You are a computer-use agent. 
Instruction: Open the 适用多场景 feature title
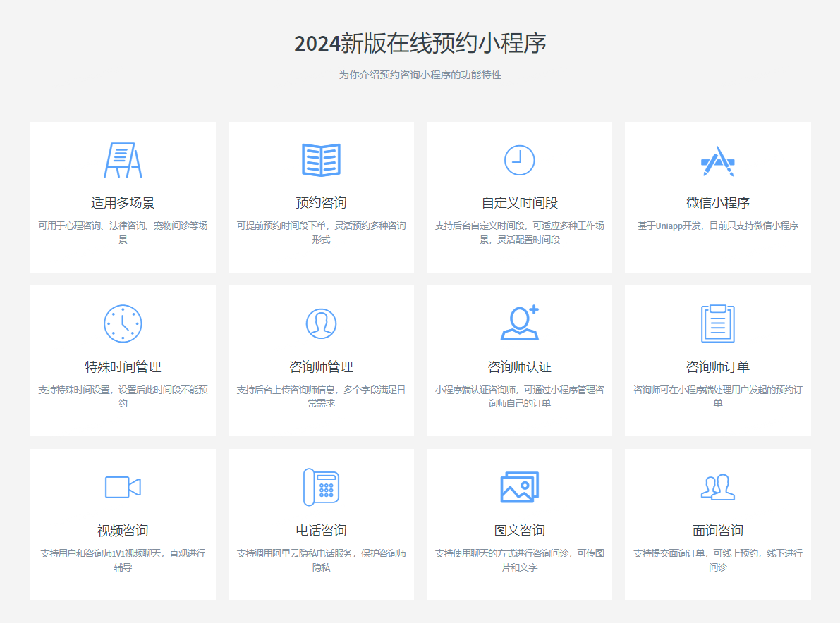pos(123,203)
